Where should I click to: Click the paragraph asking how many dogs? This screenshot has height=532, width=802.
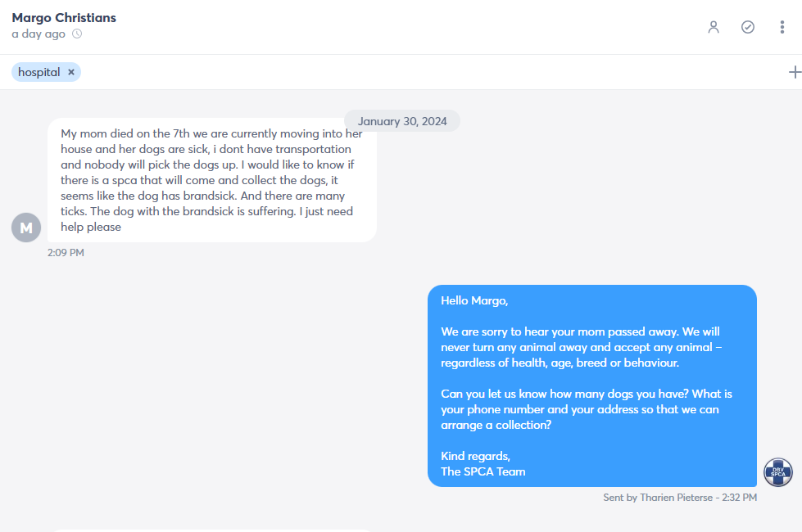coord(587,409)
